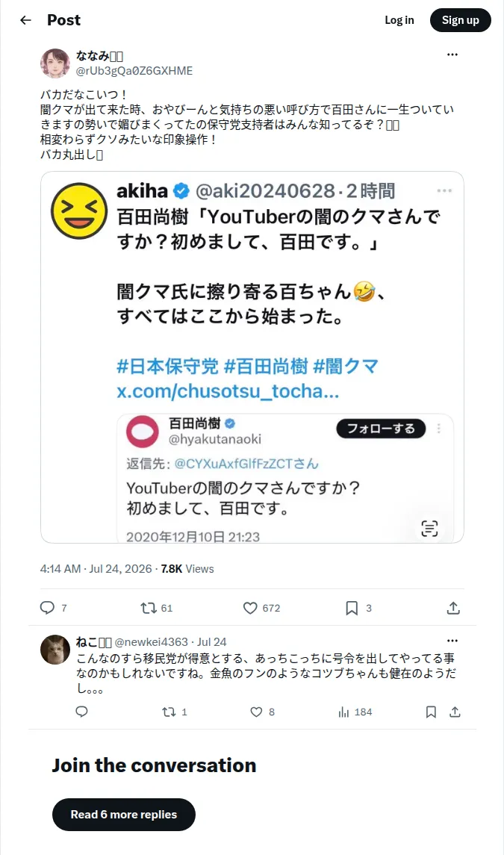Click the Sign up button
504x855 pixels.
pos(461,20)
